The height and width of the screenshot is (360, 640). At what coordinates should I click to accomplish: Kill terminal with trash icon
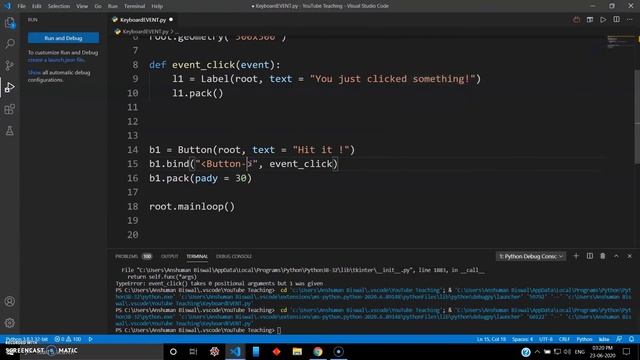tap(603, 256)
